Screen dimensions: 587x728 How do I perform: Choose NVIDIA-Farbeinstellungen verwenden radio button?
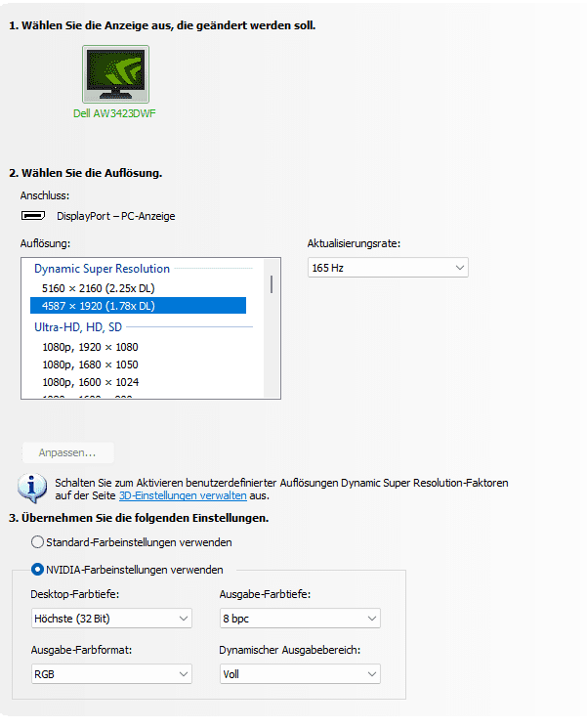click(x=37, y=570)
